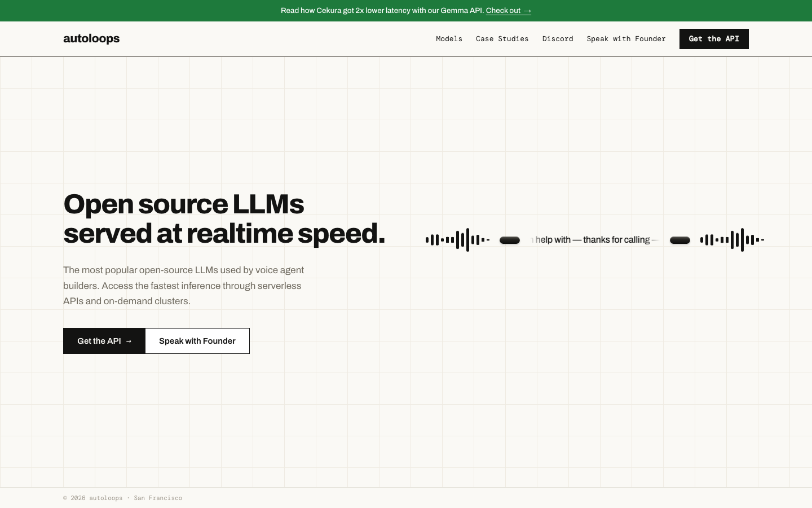Click the hero Get the API arrow button
This screenshot has width=812, height=508.
(104, 341)
